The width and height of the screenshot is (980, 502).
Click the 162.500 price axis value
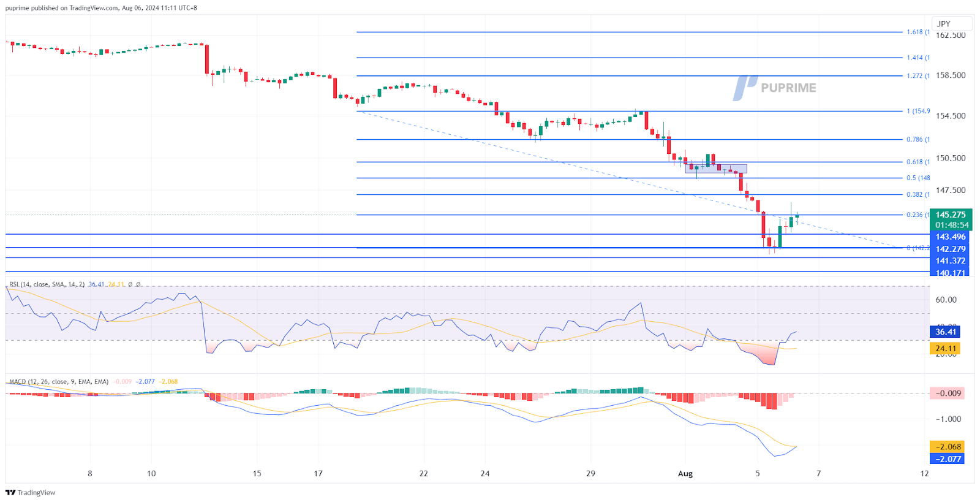(x=951, y=36)
